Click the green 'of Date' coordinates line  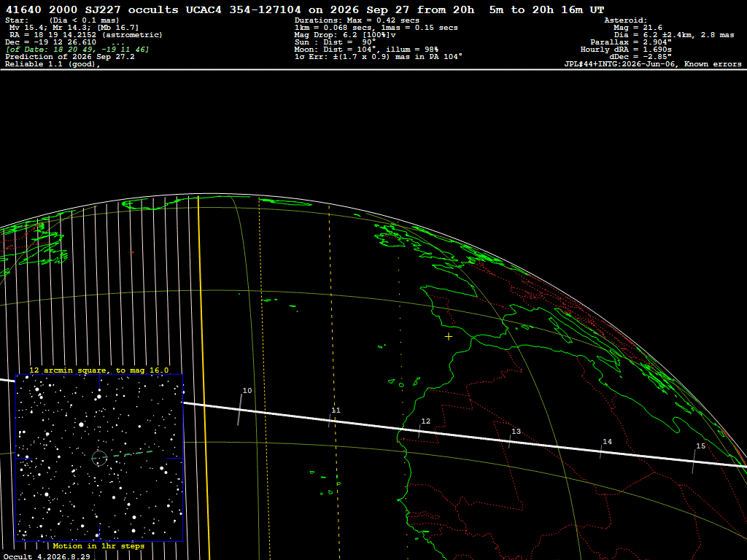[x=77, y=50]
